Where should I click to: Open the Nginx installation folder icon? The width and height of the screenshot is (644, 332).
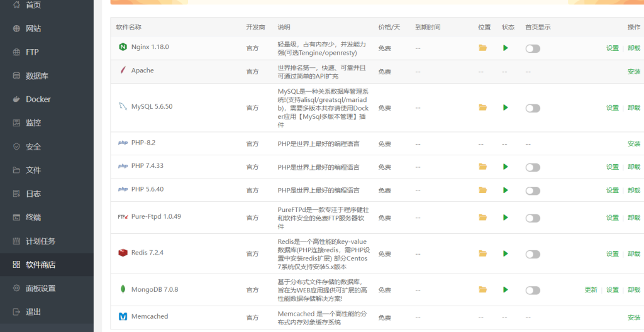482,48
